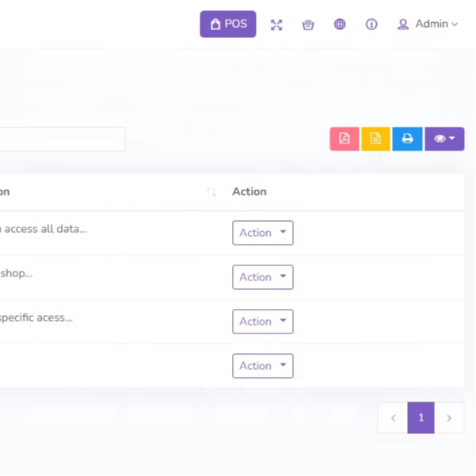Open the POS screen
476x476 pixels.
227,24
